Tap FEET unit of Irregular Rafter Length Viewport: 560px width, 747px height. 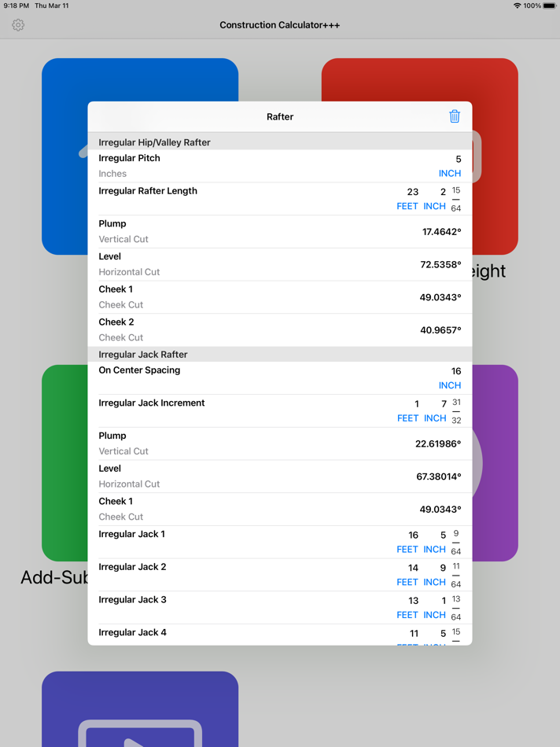[x=407, y=206]
